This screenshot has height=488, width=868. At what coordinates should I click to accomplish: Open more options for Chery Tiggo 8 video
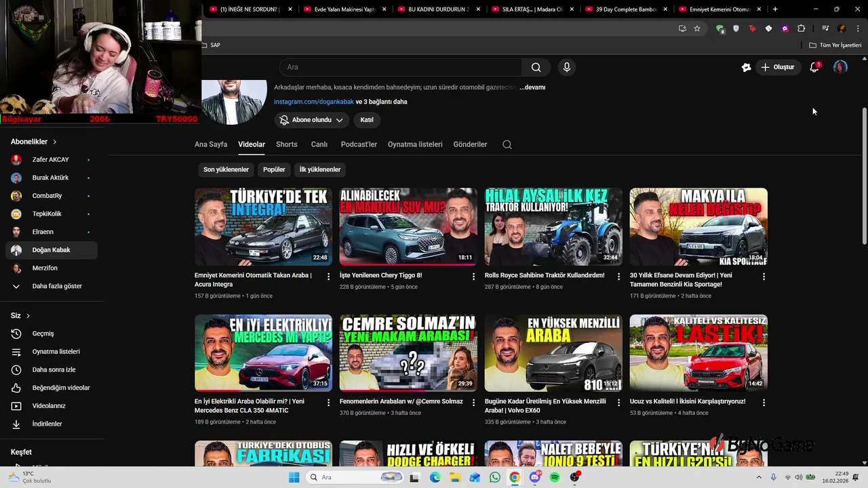pyautogui.click(x=473, y=277)
